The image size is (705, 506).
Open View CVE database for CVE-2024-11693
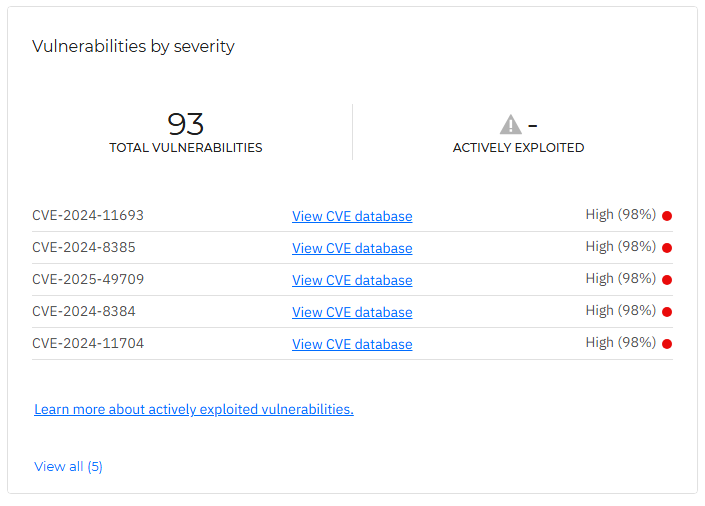[x=352, y=216]
